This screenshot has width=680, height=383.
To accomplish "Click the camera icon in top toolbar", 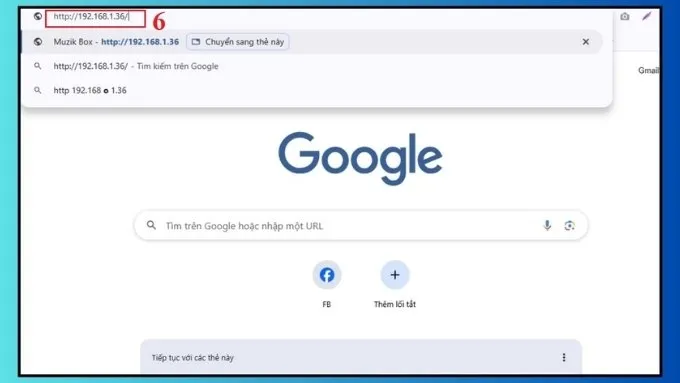I will [624, 16].
